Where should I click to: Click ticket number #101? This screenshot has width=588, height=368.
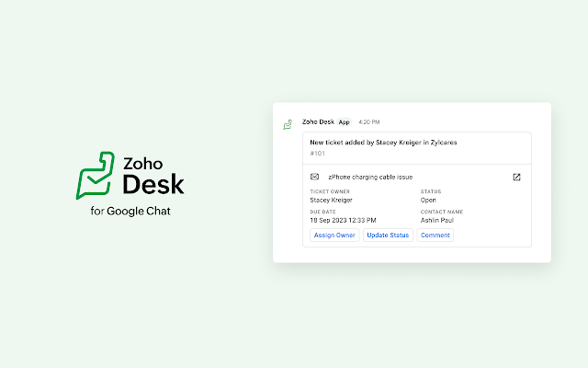click(x=317, y=154)
